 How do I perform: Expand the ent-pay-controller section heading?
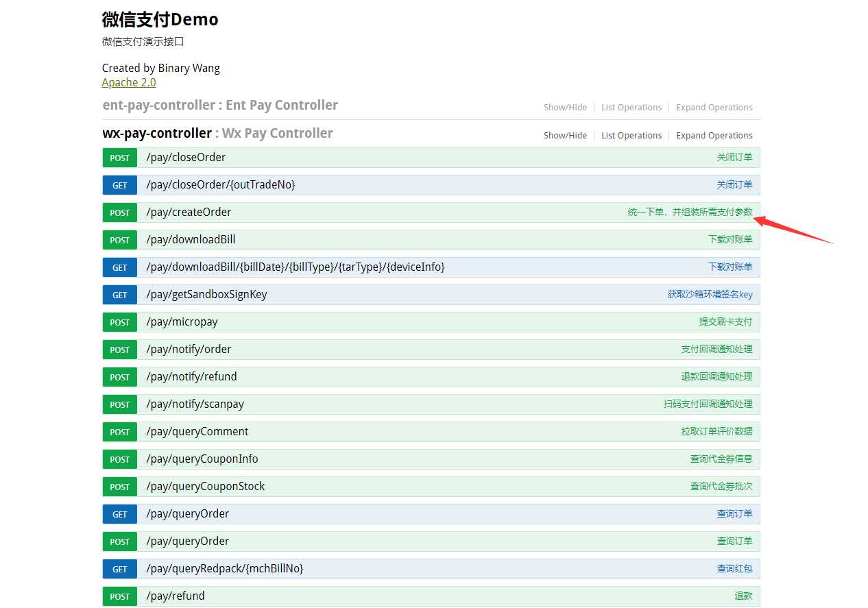coord(220,105)
